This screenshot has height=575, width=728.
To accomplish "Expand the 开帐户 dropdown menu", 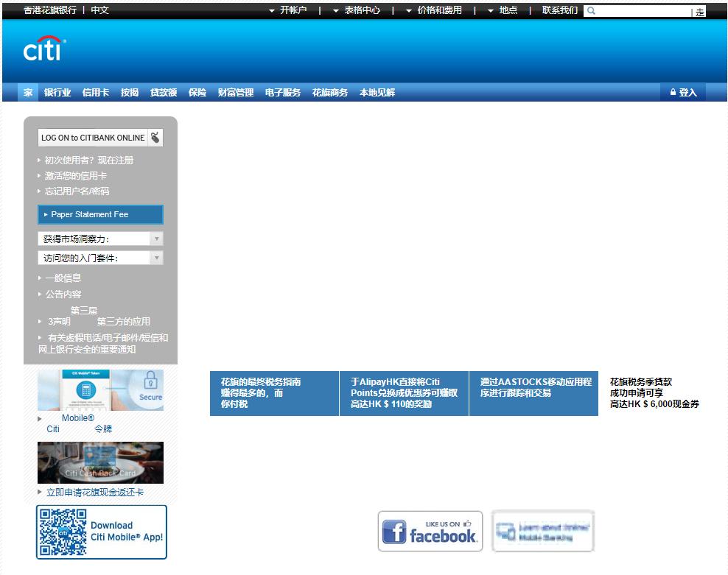I will click(288, 10).
